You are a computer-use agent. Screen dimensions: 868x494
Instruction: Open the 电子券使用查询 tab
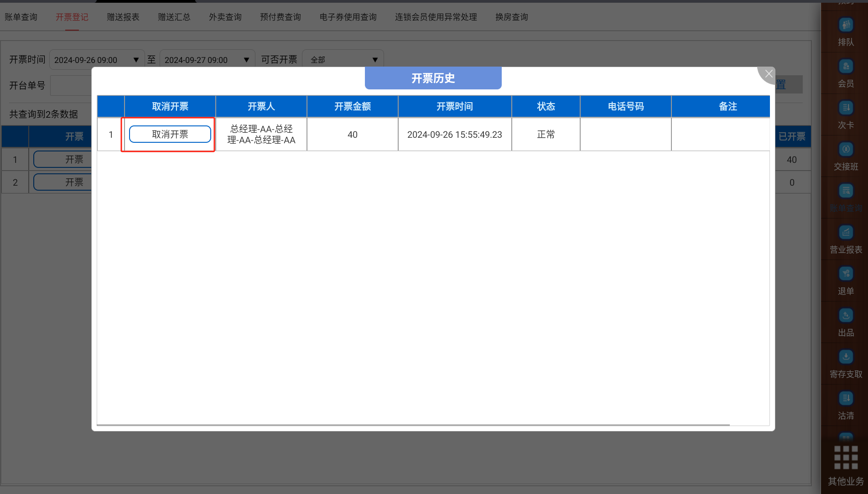348,17
